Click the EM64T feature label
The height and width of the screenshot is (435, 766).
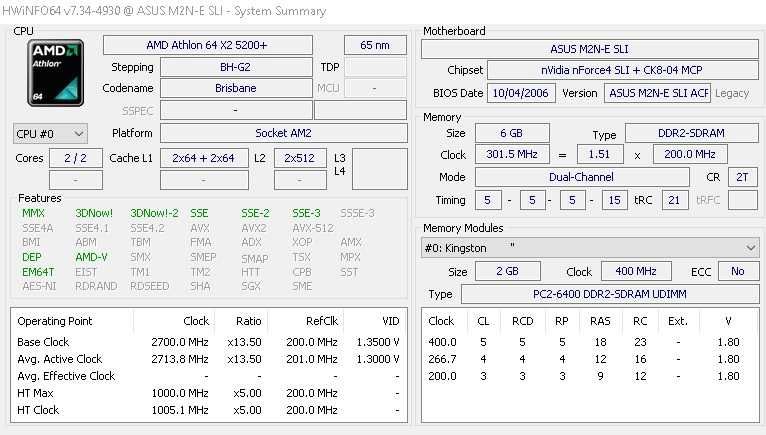[x=38, y=272]
